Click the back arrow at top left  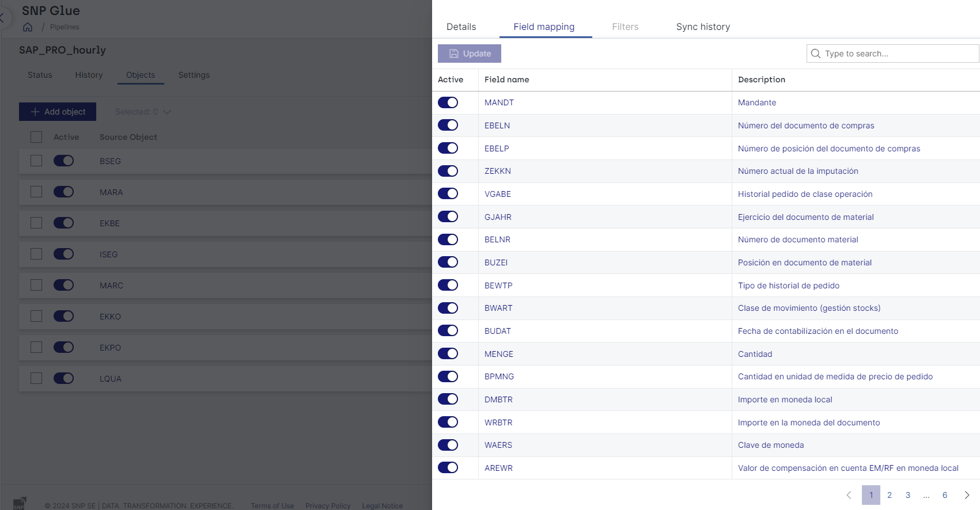pos(2,18)
